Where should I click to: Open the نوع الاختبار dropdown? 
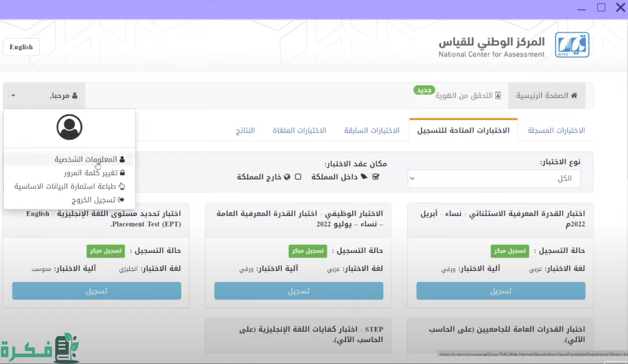pyautogui.click(x=494, y=179)
